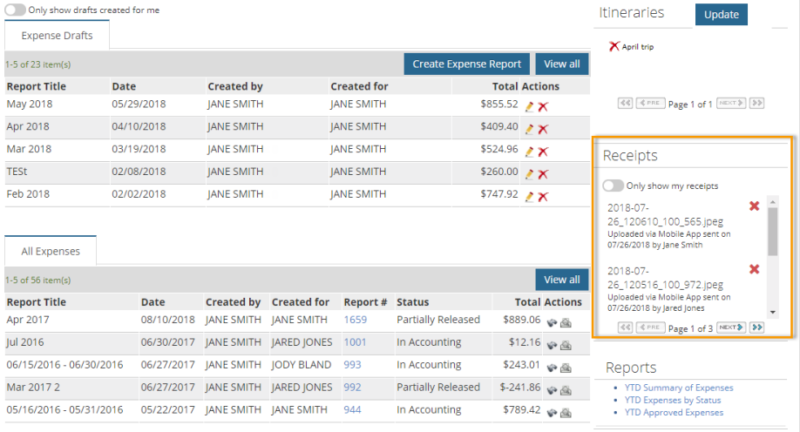
Task: Remove the April trip itinerary
Action: (x=614, y=46)
